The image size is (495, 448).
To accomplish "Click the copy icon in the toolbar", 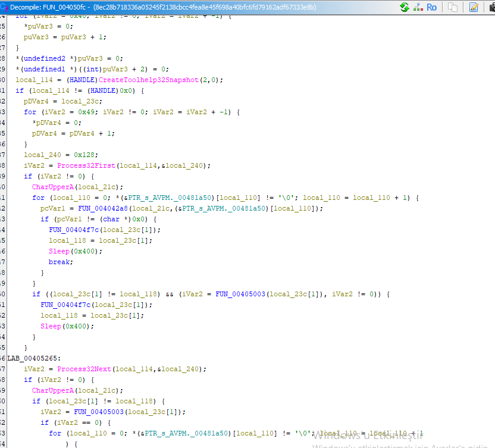I will pos(453,7).
